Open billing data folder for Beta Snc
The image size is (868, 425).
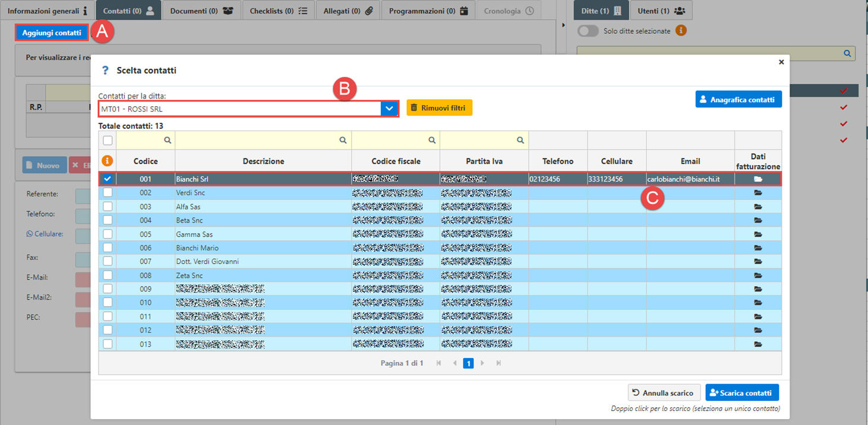757,220
